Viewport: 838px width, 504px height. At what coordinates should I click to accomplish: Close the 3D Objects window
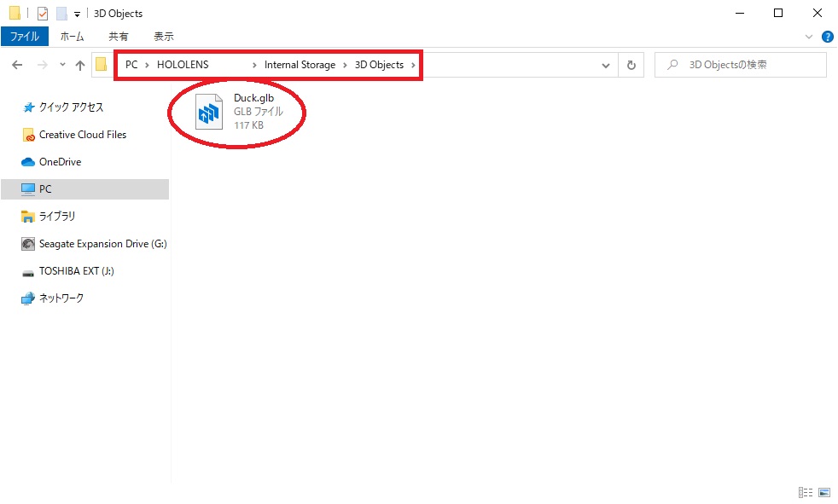coord(818,14)
